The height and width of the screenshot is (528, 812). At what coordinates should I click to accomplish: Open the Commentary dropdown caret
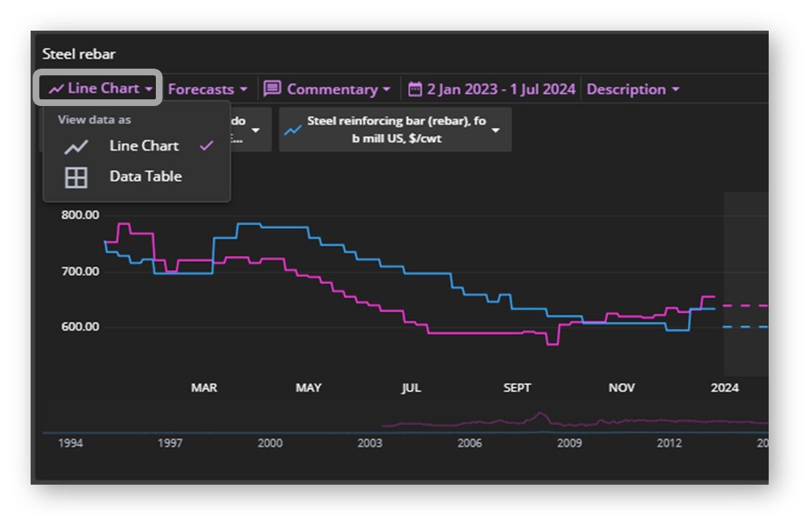[x=386, y=89]
